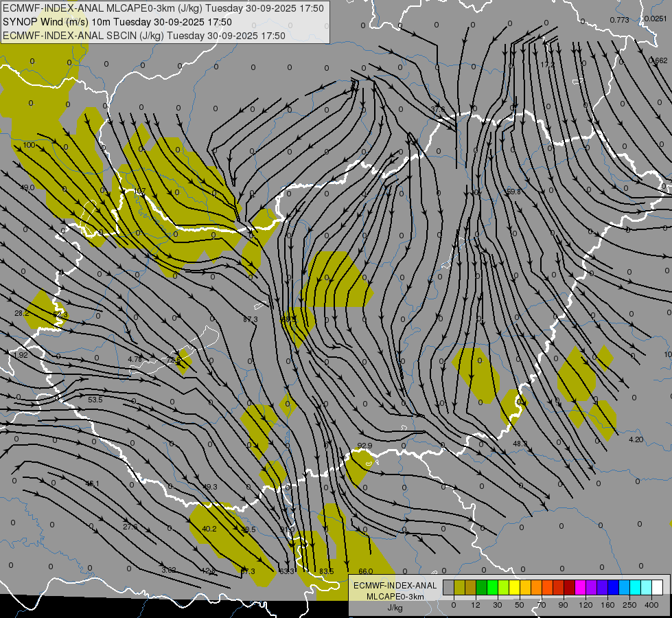Screen dimensions: 672x618
Task: Click the SYNOP Wind 10m title line
Action: click(117, 22)
